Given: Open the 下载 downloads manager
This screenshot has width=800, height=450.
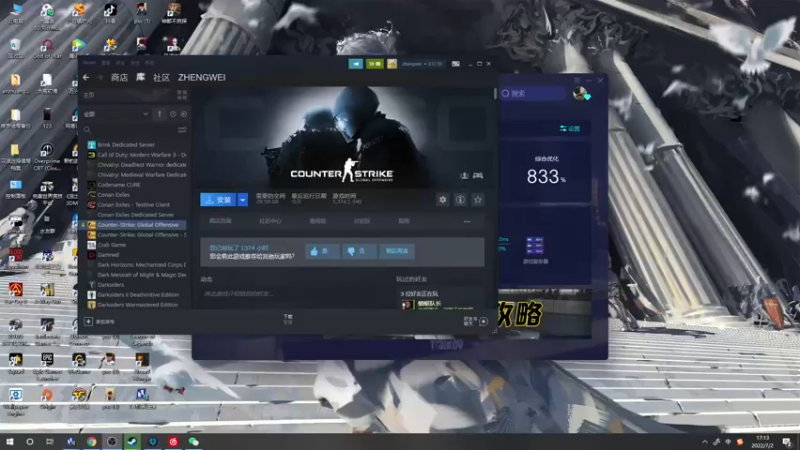Looking at the screenshot, I should tap(288, 319).
